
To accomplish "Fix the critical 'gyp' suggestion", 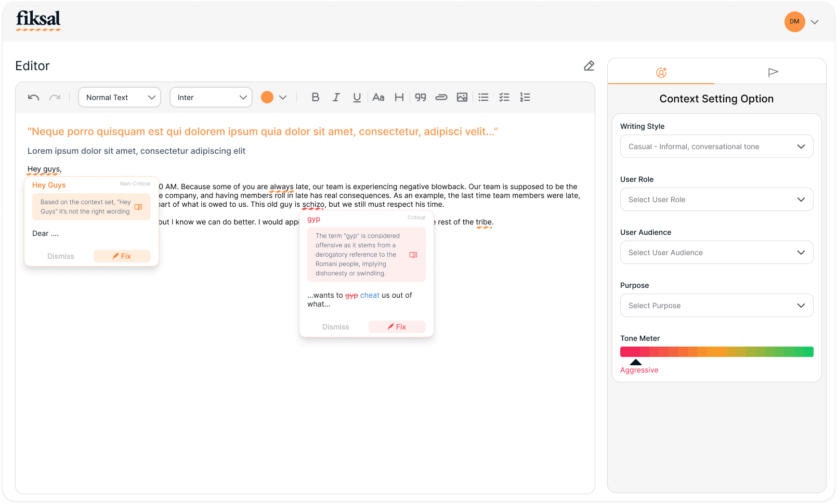I will coord(397,327).
